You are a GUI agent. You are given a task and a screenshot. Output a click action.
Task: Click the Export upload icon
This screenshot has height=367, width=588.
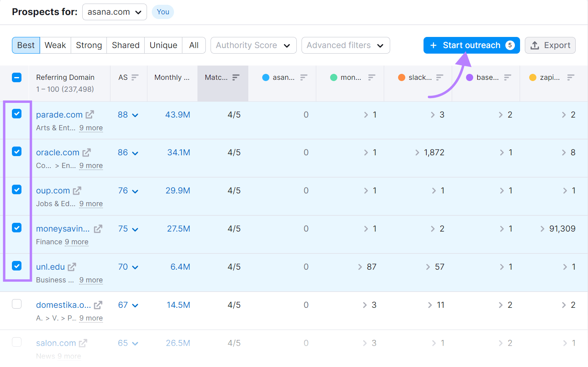pos(535,45)
